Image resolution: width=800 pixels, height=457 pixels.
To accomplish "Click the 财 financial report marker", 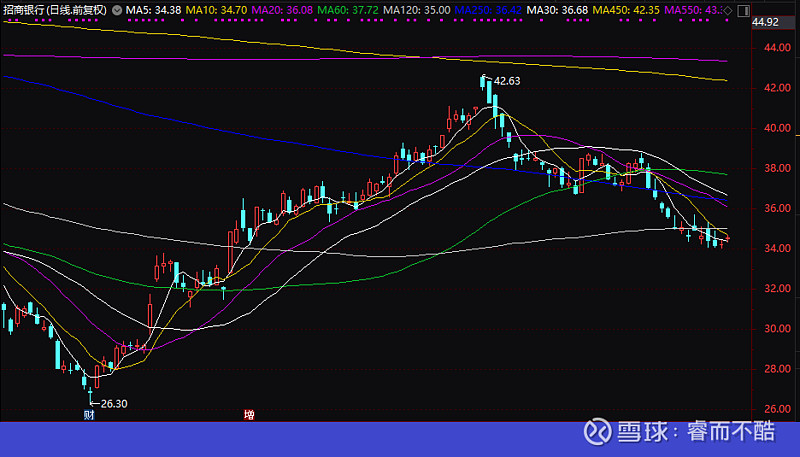I will coord(89,415).
